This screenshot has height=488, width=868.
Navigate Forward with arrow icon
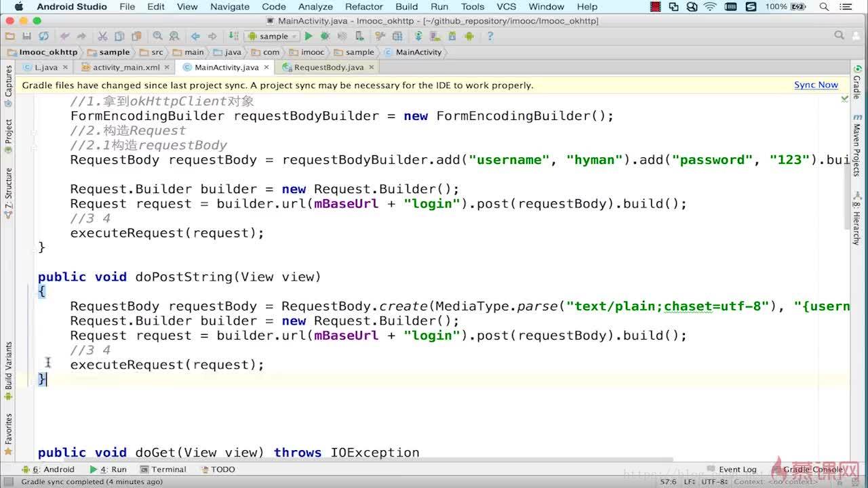[x=212, y=36]
